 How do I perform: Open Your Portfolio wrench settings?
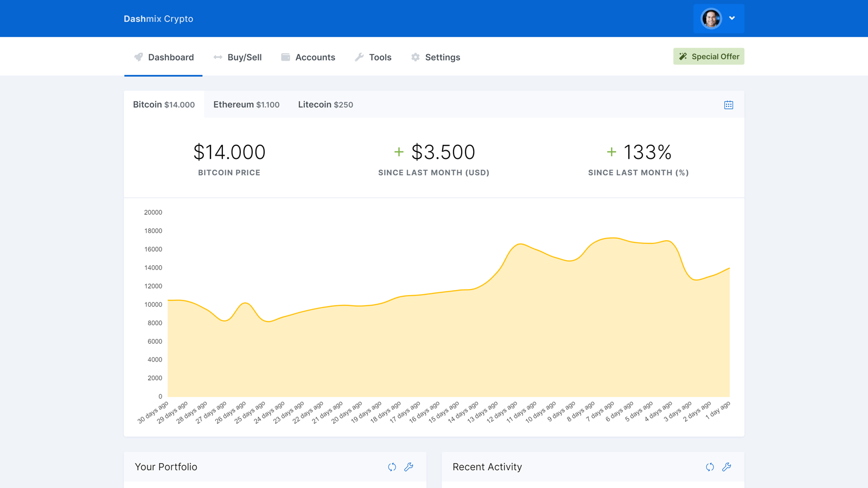[409, 467]
